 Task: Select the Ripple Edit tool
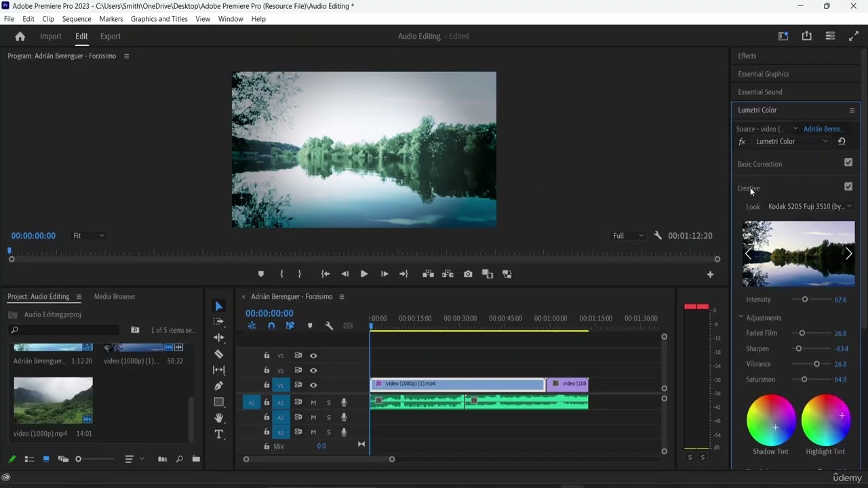click(218, 338)
